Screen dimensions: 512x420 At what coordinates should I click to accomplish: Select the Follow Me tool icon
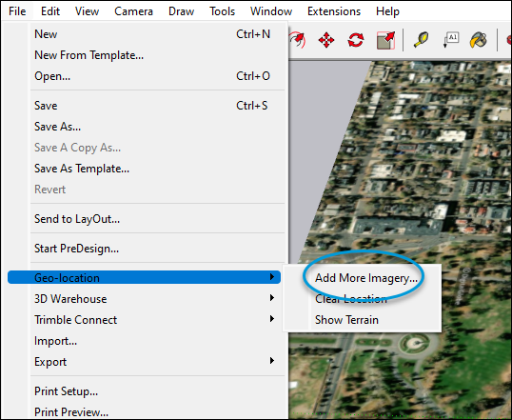click(x=298, y=40)
